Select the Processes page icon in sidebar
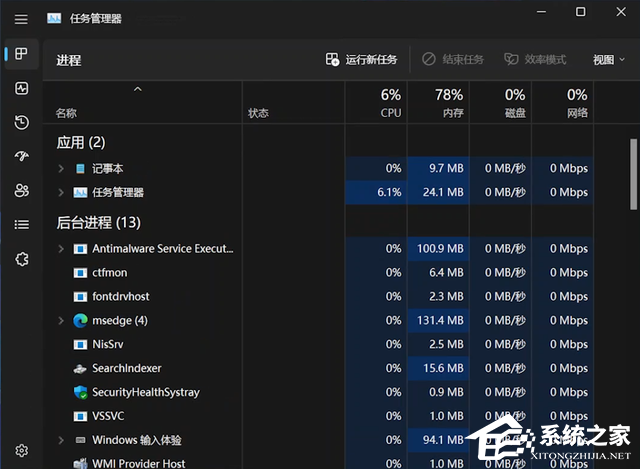640x469 pixels. (21, 54)
